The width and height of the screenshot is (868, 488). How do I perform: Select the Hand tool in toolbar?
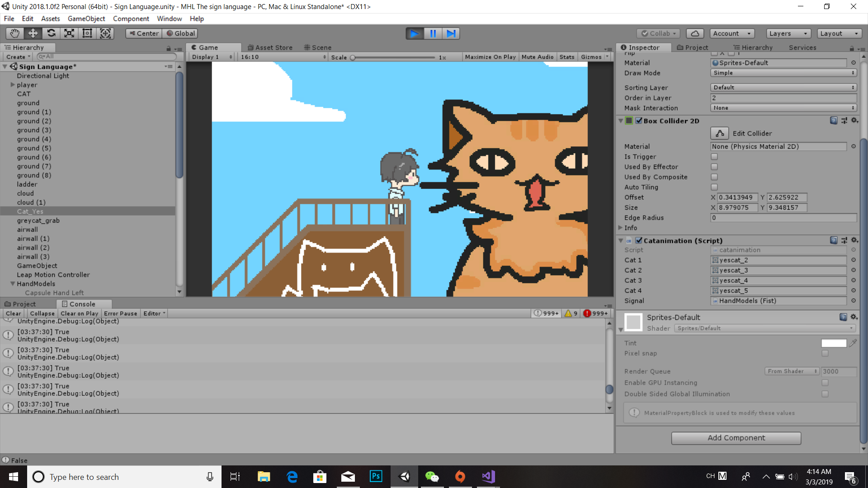14,33
